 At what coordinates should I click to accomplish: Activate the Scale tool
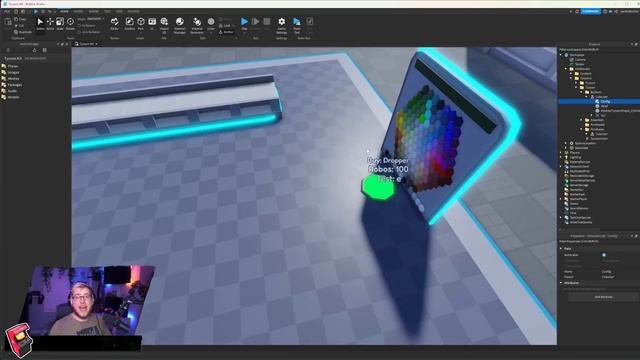[x=60, y=24]
